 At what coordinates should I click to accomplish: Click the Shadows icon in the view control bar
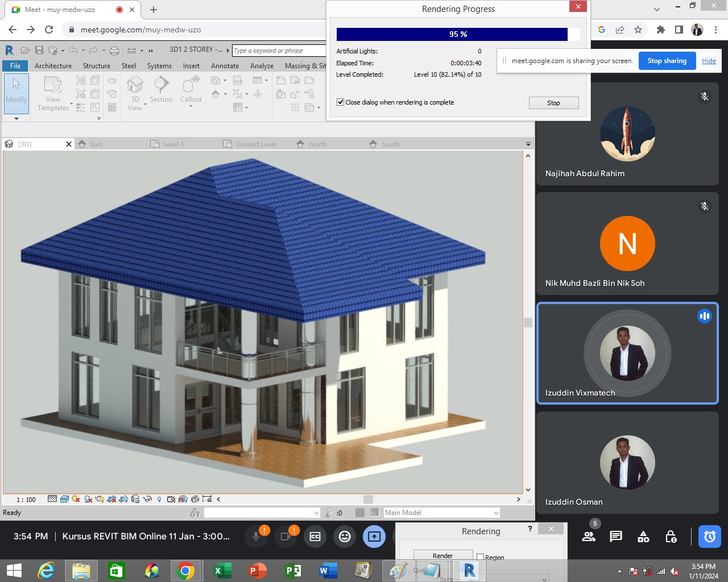88,499
